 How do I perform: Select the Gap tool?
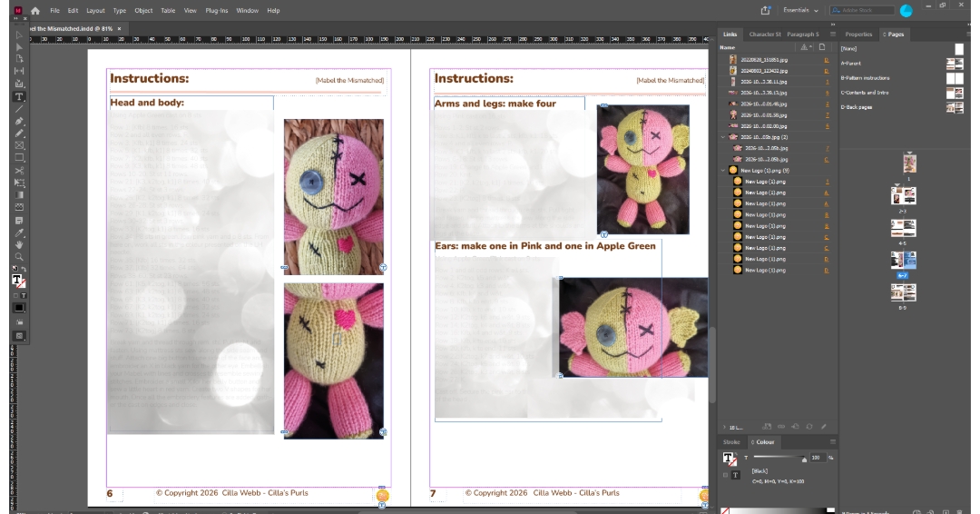point(19,71)
